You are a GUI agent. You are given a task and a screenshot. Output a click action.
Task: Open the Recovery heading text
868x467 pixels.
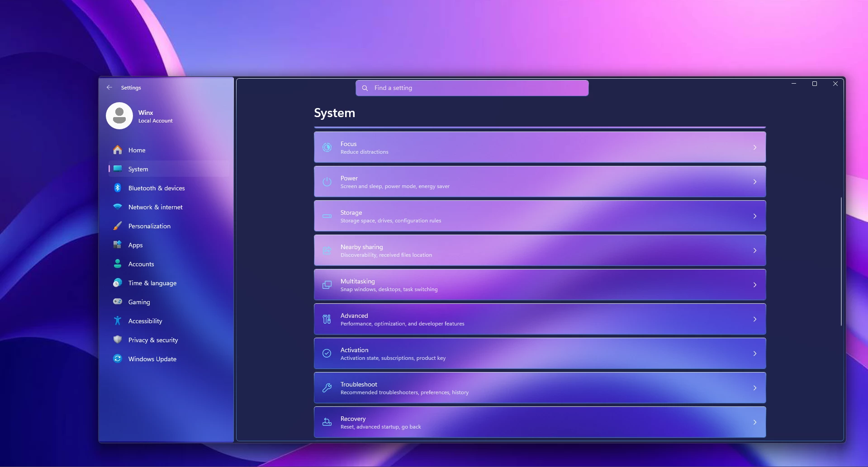pyautogui.click(x=353, y=419)
